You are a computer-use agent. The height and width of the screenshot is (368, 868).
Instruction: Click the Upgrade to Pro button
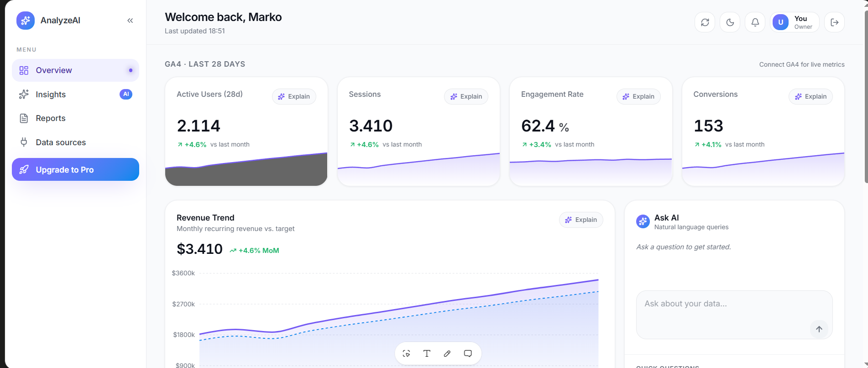click(75, 169)
